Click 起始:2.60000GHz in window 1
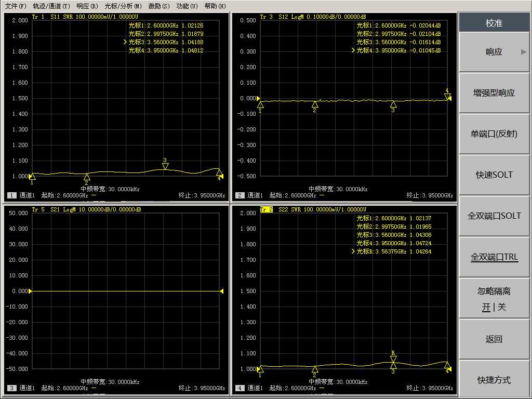Viewport: 532px width, 399px height. point(64,195)
